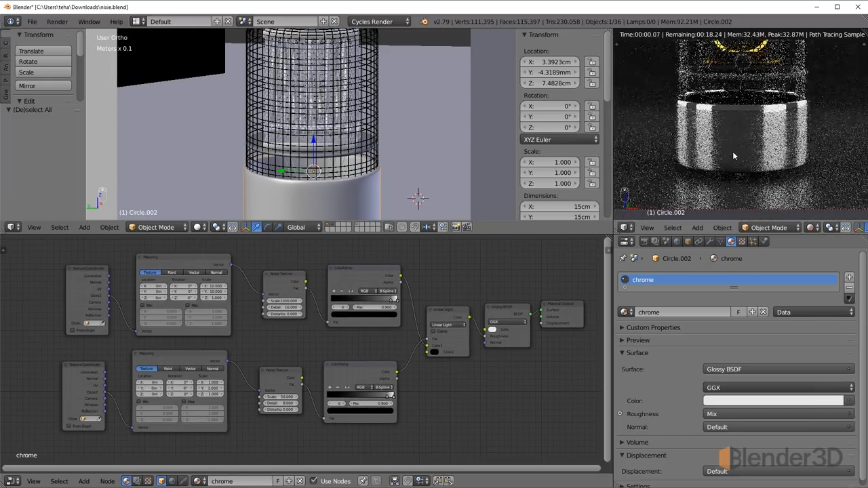The width and height of the screenshot is (868, 488).
Task: Toggle the 3D manipulator widget
Action: [x=245, y=227]
